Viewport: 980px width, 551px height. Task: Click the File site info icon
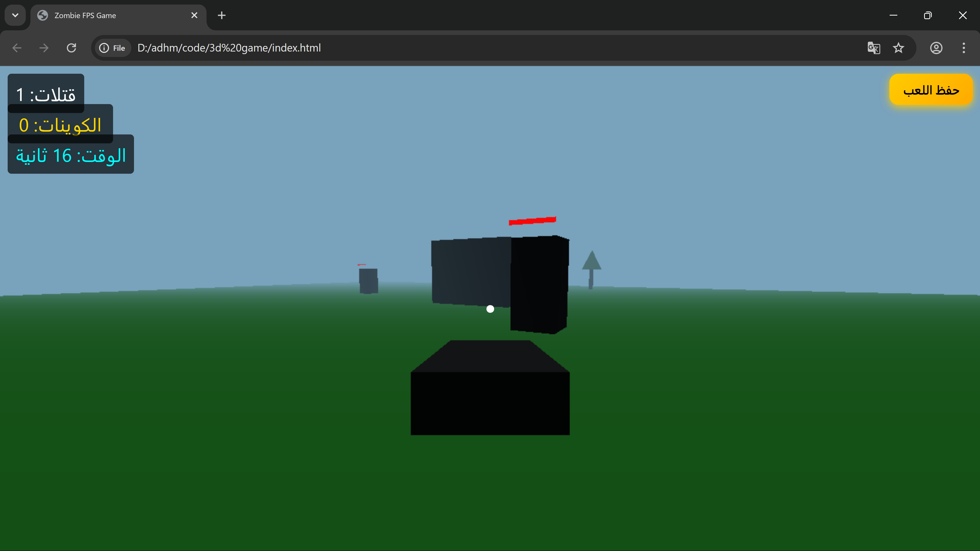[112, 48]
